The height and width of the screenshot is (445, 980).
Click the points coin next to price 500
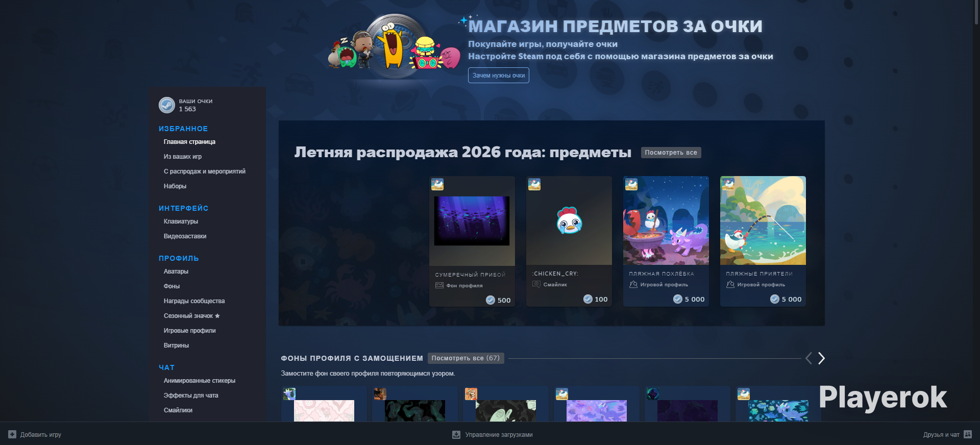(491, 300)
